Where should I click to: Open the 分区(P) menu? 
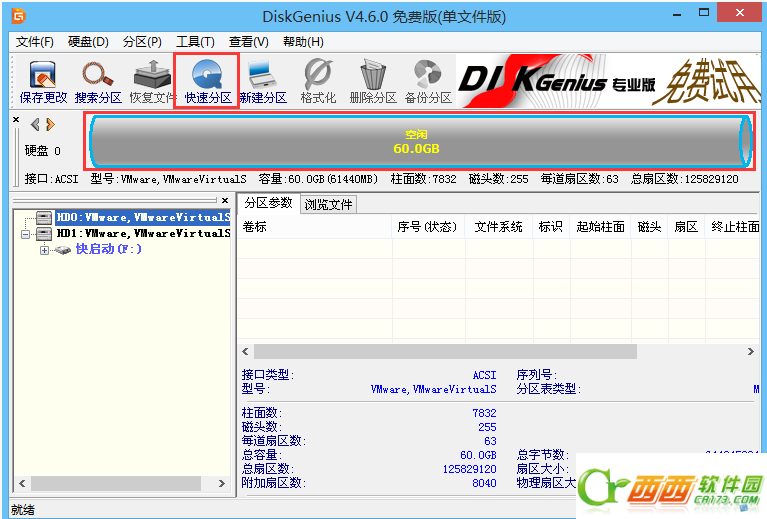[x=142, y=42]
